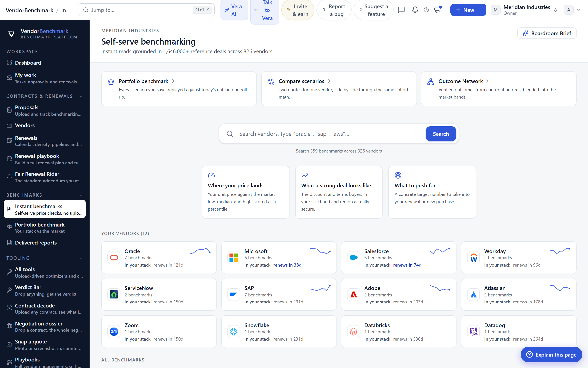Click the Oracle trend sparkline
This screenshot has height=368, width=588.
pyautogui.click(x=200, y=251)
